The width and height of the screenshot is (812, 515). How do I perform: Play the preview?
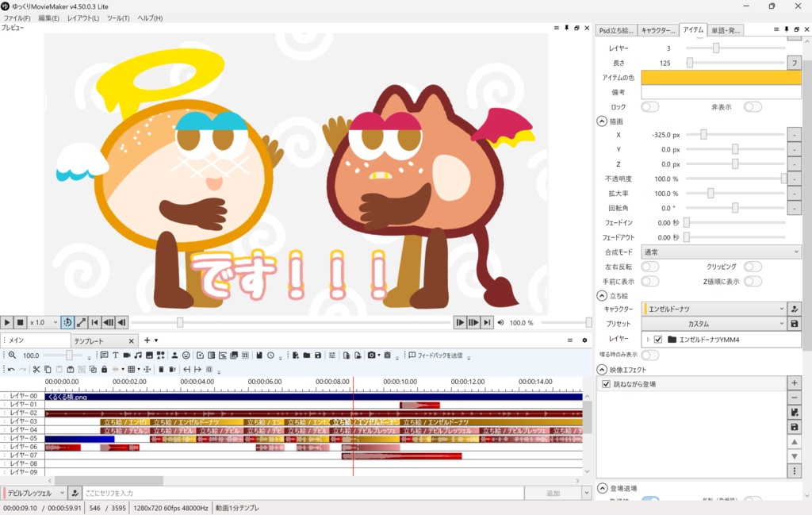6,322
